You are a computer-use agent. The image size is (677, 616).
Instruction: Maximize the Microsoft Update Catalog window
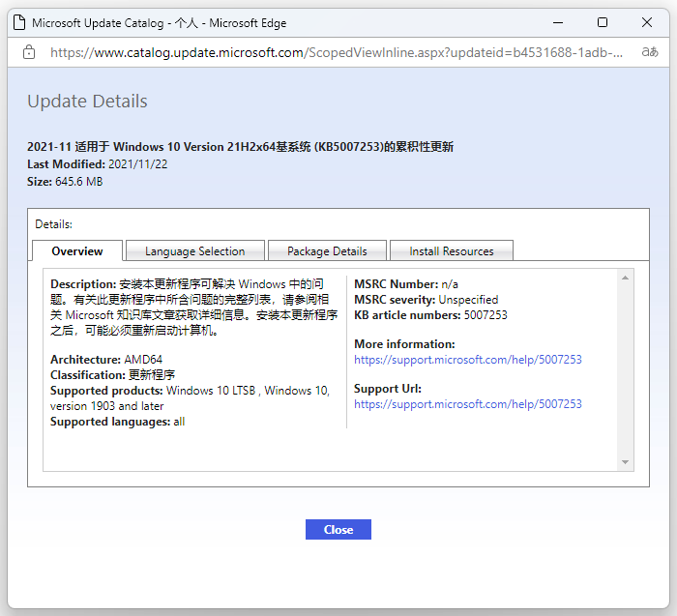(603, 22)
